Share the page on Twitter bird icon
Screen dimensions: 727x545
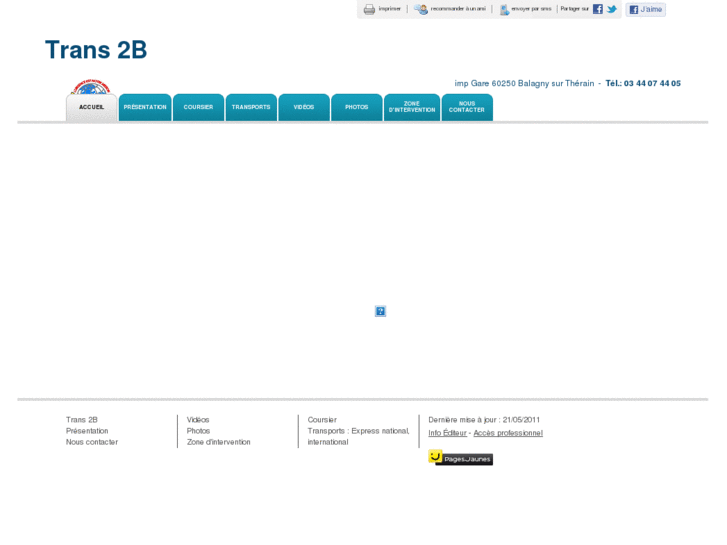(612, 9)
